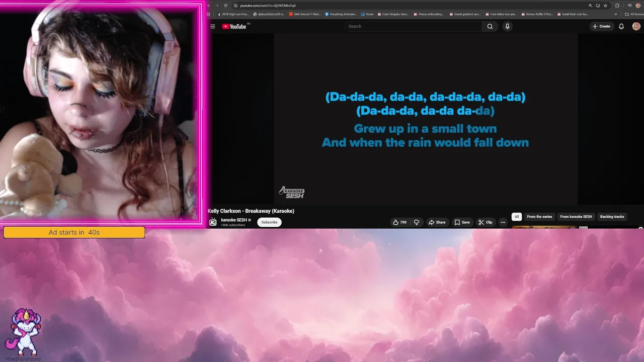
Task: Open karaoke SESH channel name link
Action: (234, 220)
